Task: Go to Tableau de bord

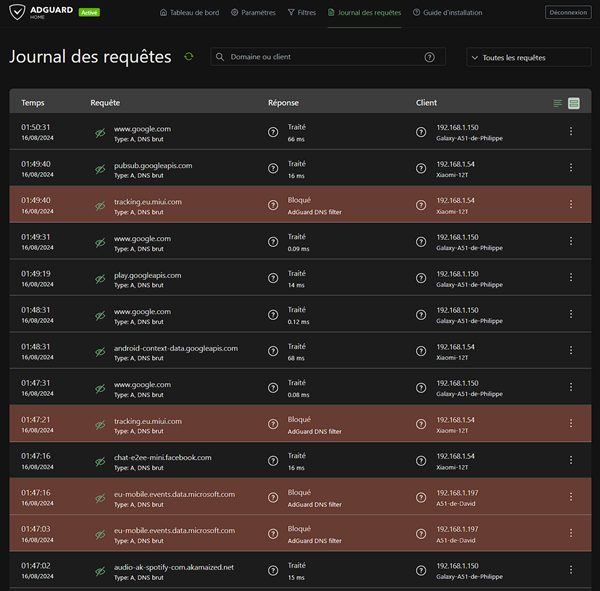Action: [x=190, y=13]
